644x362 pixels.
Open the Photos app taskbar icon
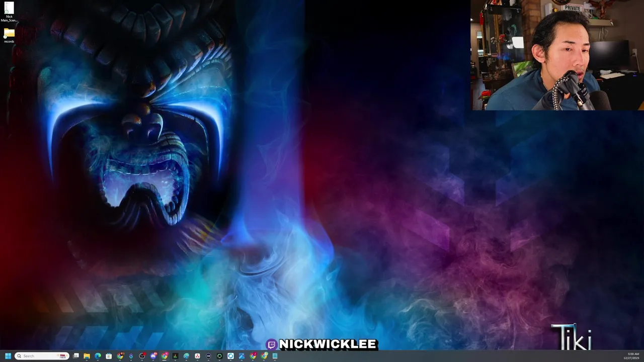[242, 356]
